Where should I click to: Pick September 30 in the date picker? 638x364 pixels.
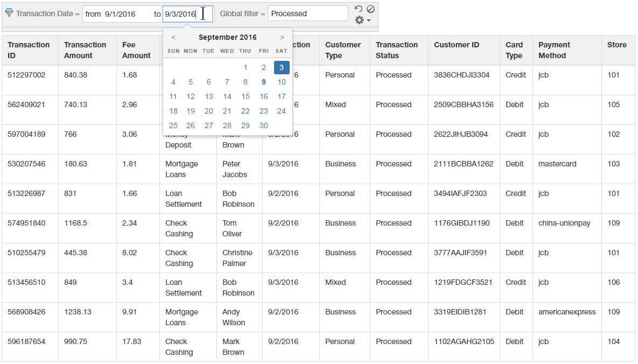point(264,125)
